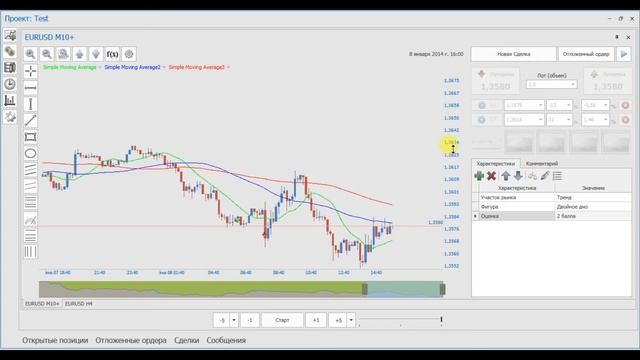Viewport: 640px width, 360px height.
Task: Move characteristic up with arrow icon
Action: 506,176
